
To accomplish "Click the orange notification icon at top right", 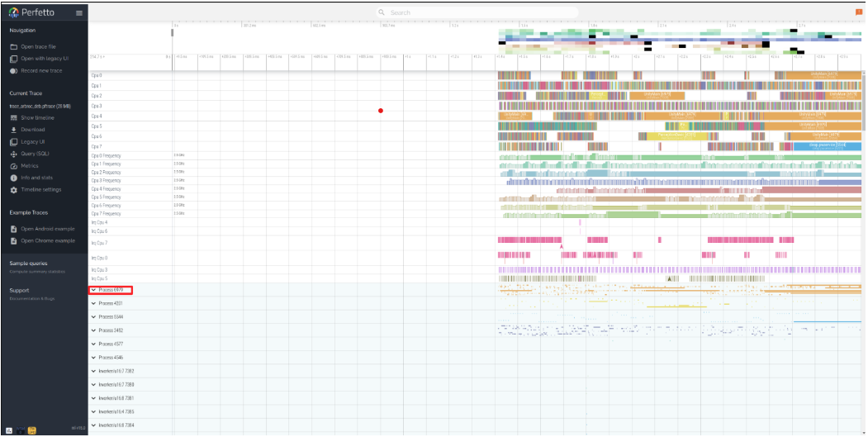I will 859,12.
